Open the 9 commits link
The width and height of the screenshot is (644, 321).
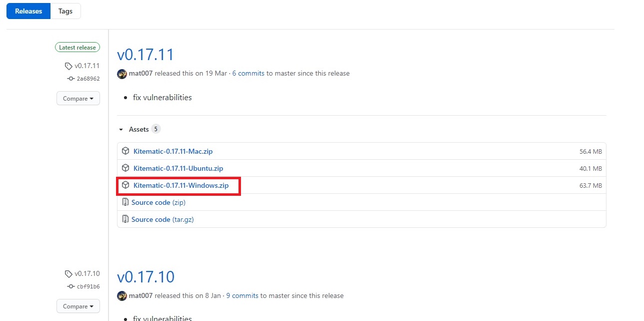(242, 295)
